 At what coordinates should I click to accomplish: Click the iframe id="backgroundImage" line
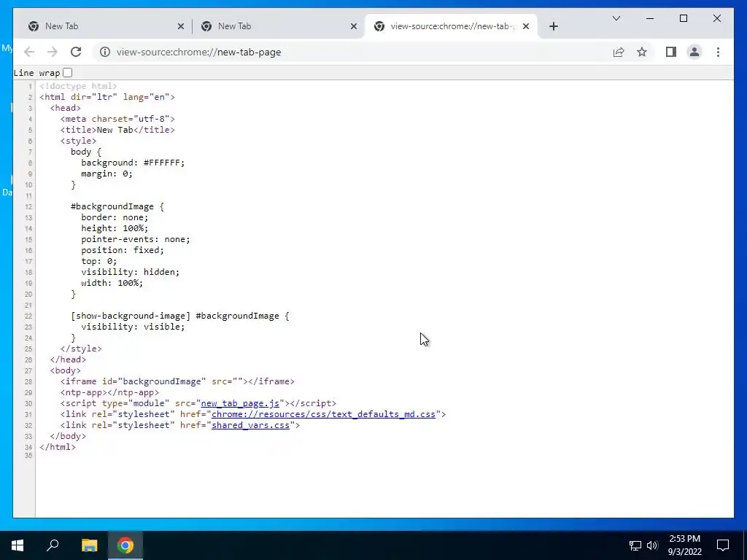[177, 382]
